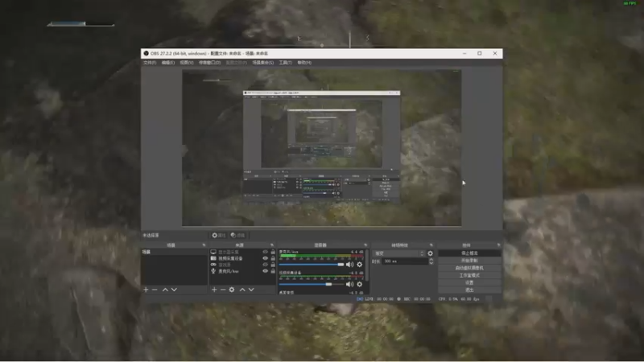The width and height of the screenshot is (644, 362).
Task: Open 麦克风/Aux mixer channel gear settings
Action: click(x=359, y=265)
